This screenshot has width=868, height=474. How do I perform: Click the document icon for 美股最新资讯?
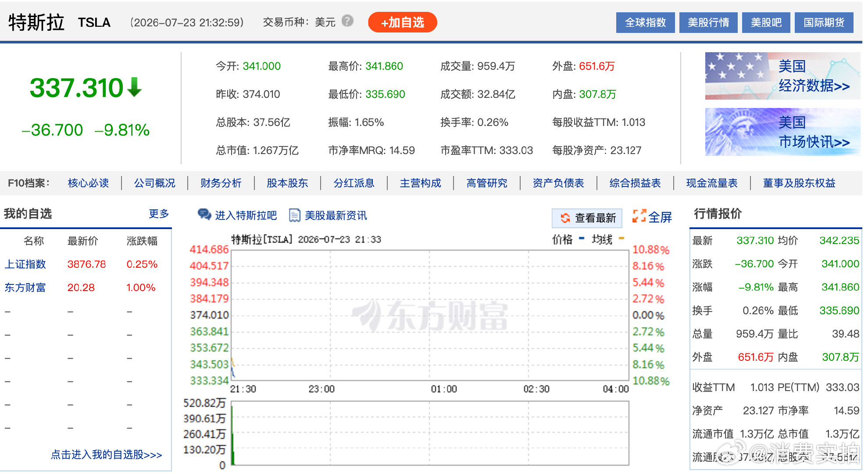click(294, 215)
